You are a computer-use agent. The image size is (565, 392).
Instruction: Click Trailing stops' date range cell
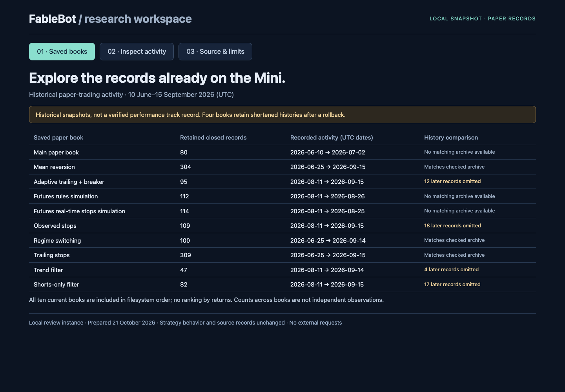[328, 255]
